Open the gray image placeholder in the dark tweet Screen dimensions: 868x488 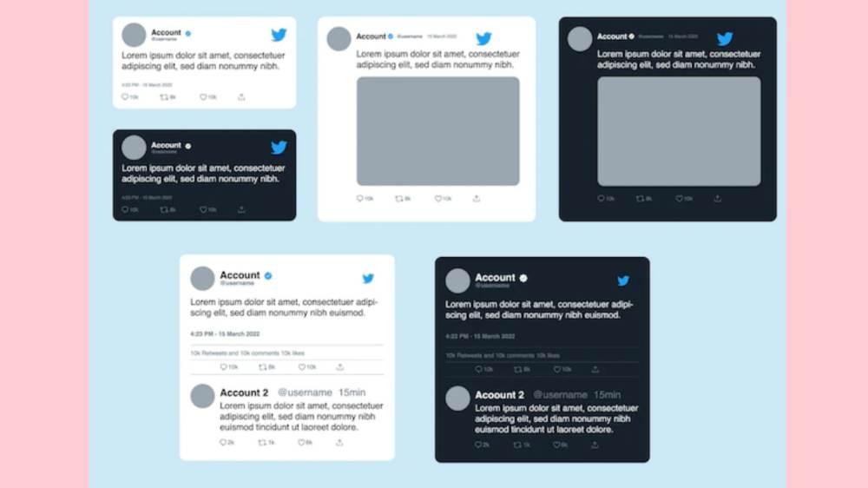click(x=679, y=131)
